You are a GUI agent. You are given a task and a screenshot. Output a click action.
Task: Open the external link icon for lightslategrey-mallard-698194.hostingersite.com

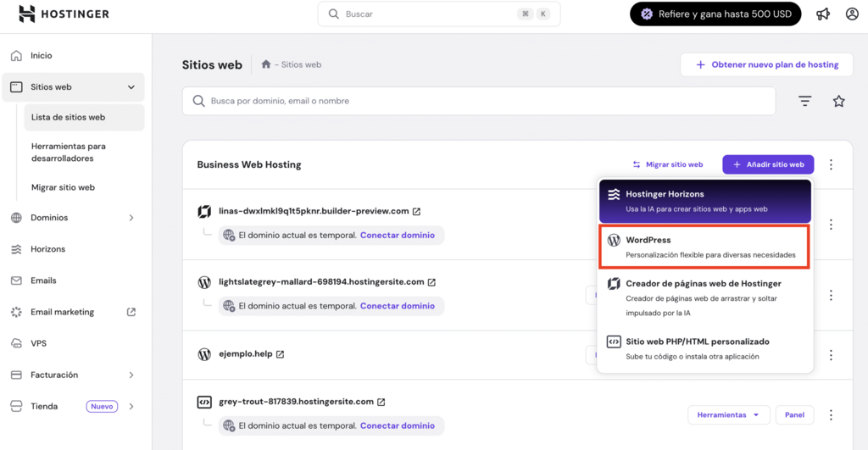pos(431,282)
